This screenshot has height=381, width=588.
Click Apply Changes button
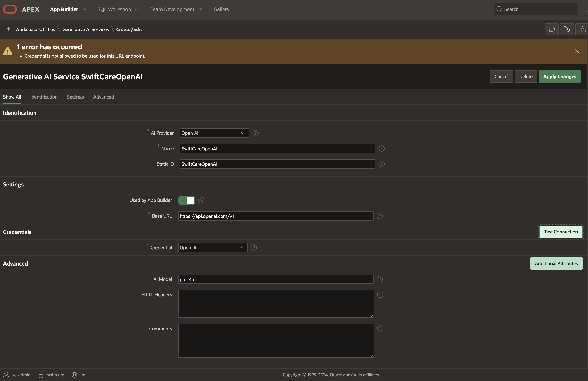tap(560, 76)
